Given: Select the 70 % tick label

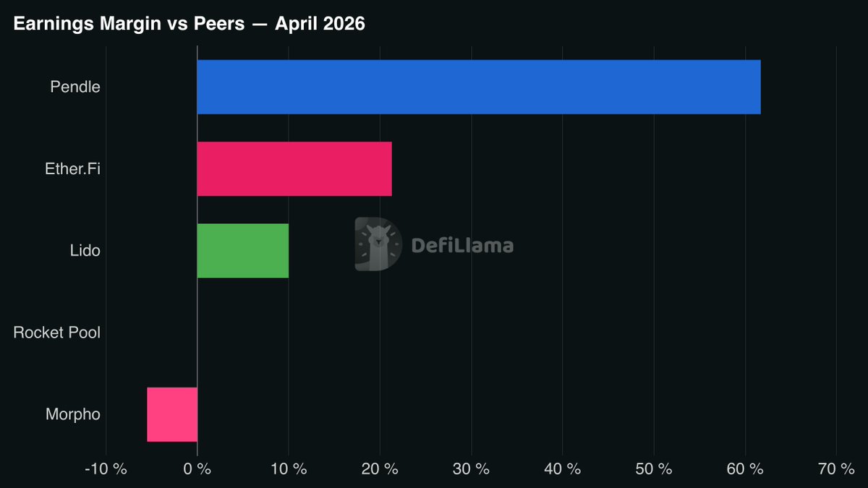Looking at the screenshot, I should coord(836,469).
